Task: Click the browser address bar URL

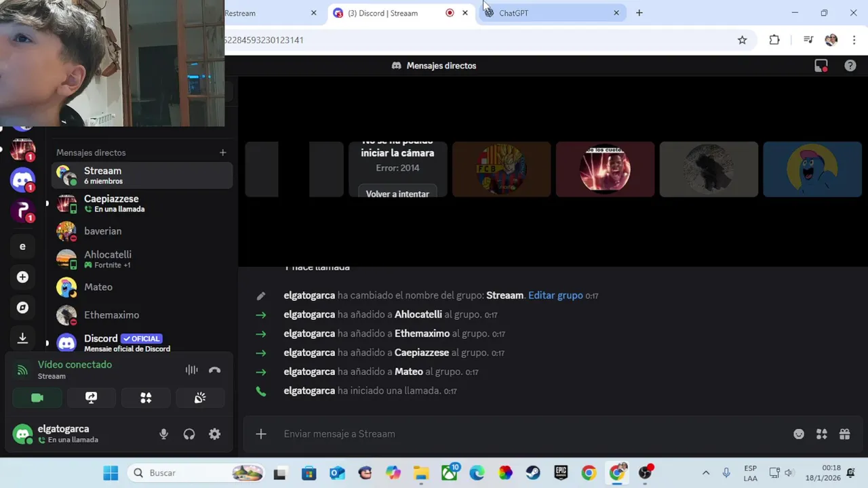Action: click(264, 40)
